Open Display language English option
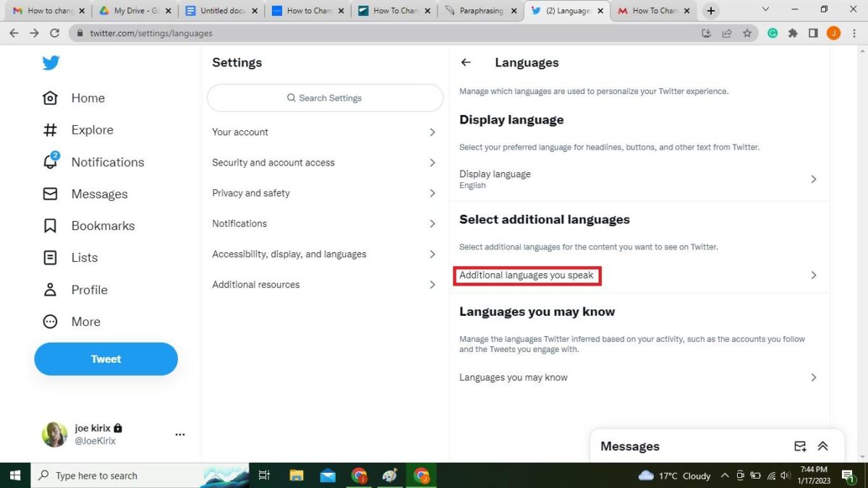This screenshot has height=488, width=868. point(639,179)
